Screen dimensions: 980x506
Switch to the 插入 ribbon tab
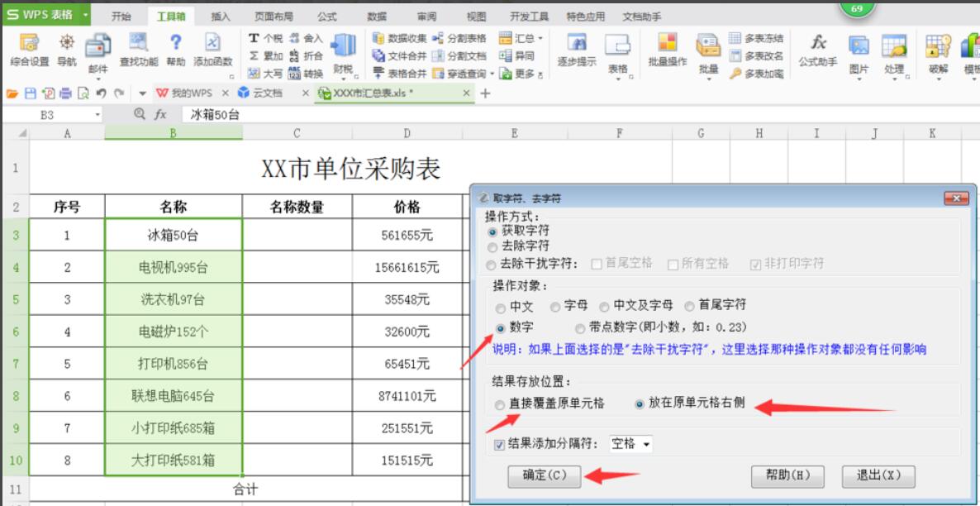tap(221, 17)
